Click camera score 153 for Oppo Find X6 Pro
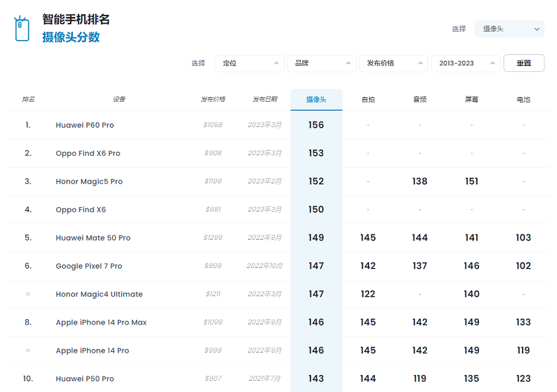 point(316,153)
